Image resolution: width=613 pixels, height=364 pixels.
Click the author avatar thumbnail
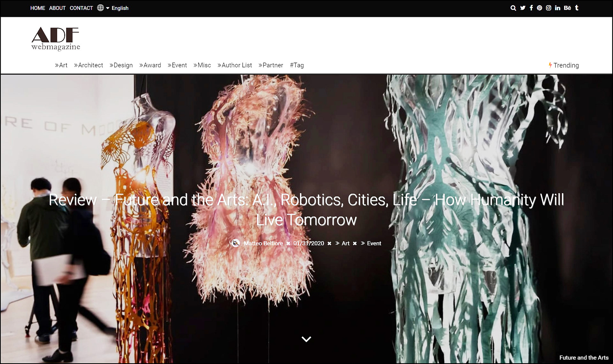(236, 243)
